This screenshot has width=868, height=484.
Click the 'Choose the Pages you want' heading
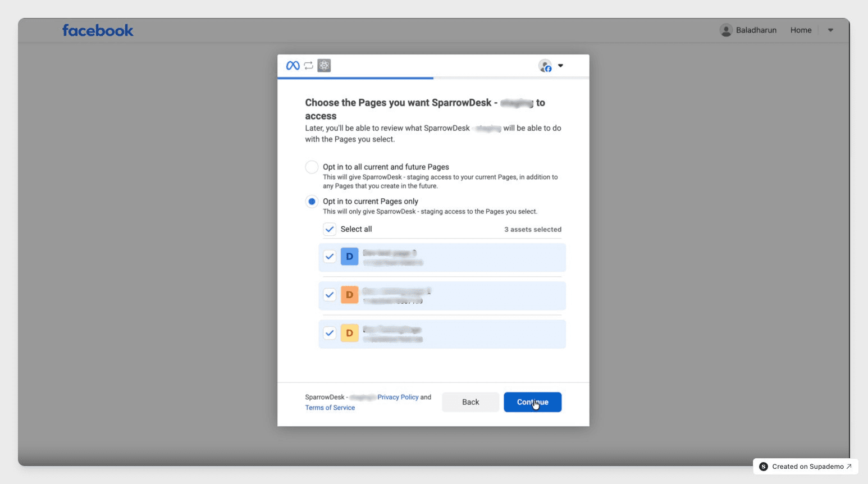pos(425,109)
